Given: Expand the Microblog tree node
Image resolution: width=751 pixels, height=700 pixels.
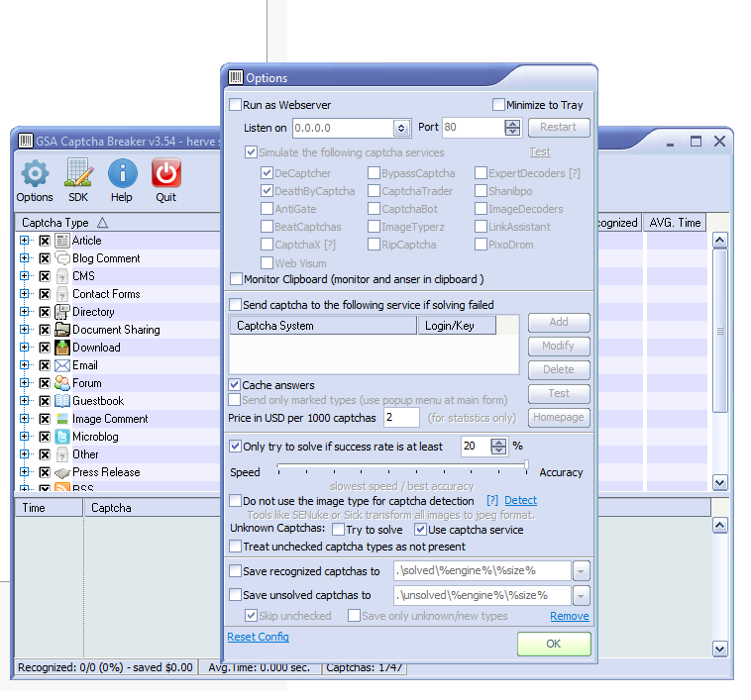Looking at the screenshot, I should tap(24, 437).
